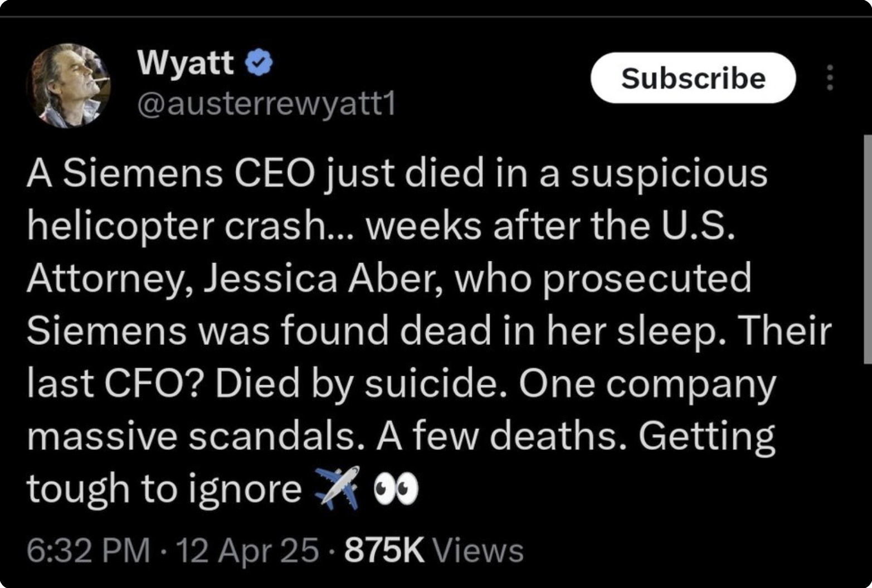The height and width of the screenshot is (588, 872).
Task: Click the 12 Apr 25 date
Action: (247, 551)
